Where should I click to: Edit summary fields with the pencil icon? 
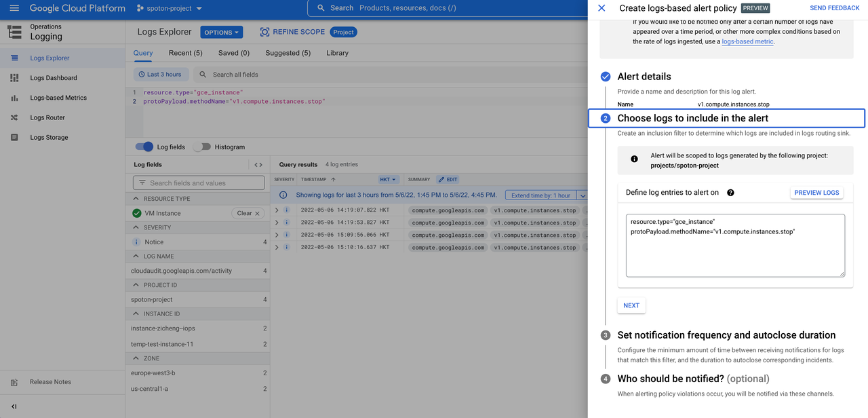[x=446, y=179]
